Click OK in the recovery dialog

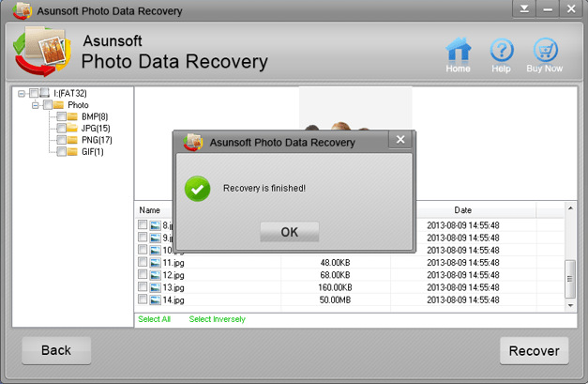(290, 232)
